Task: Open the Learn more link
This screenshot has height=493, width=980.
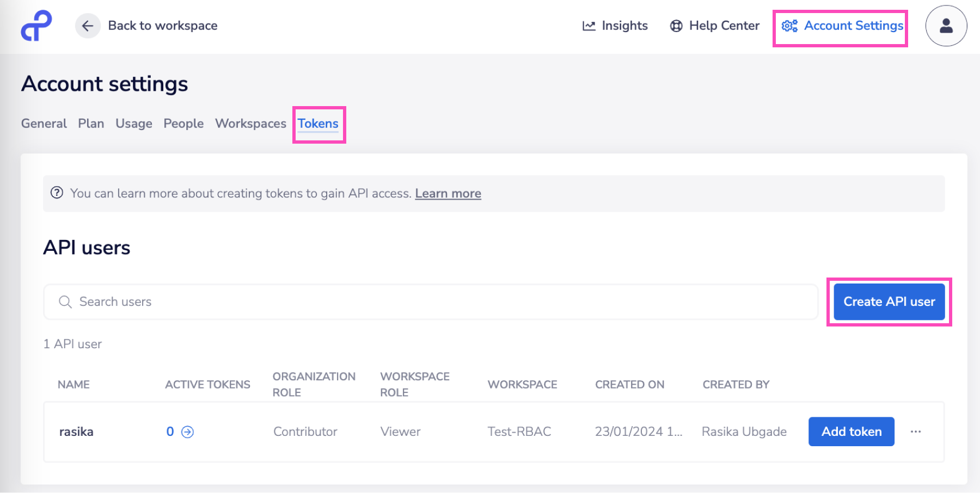Action: (448, 193)
